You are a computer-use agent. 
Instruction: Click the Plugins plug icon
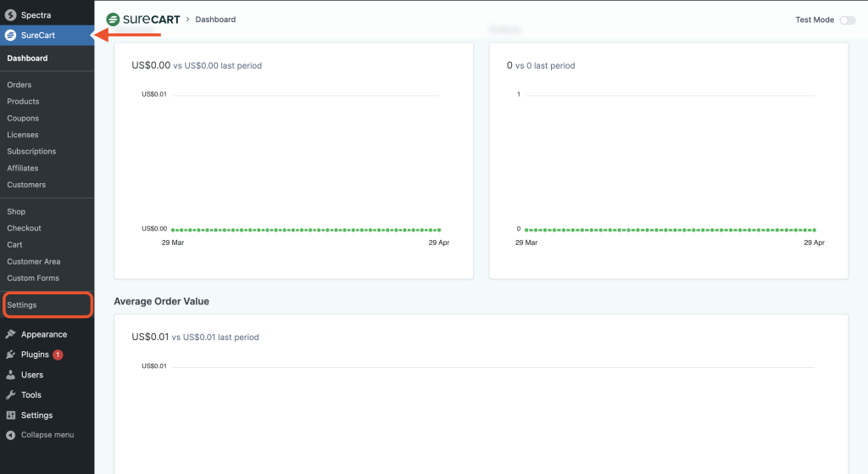pyautogui.click(x=10, y=354)
